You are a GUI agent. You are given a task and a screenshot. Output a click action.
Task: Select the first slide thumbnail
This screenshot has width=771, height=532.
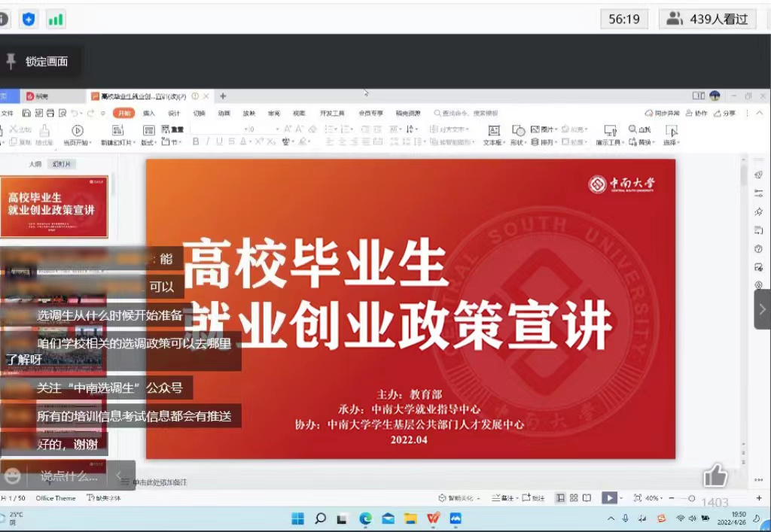[54, 206]
